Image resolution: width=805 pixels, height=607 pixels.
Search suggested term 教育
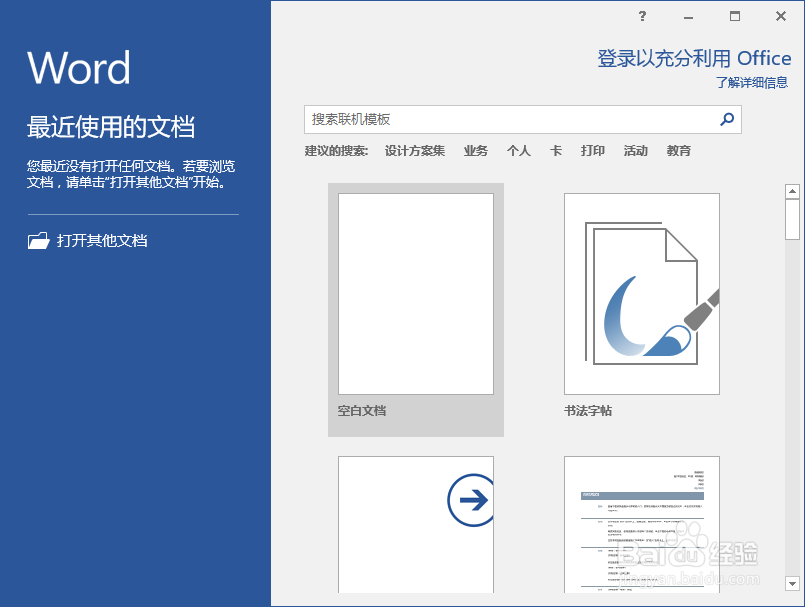[x=679, y=151]
